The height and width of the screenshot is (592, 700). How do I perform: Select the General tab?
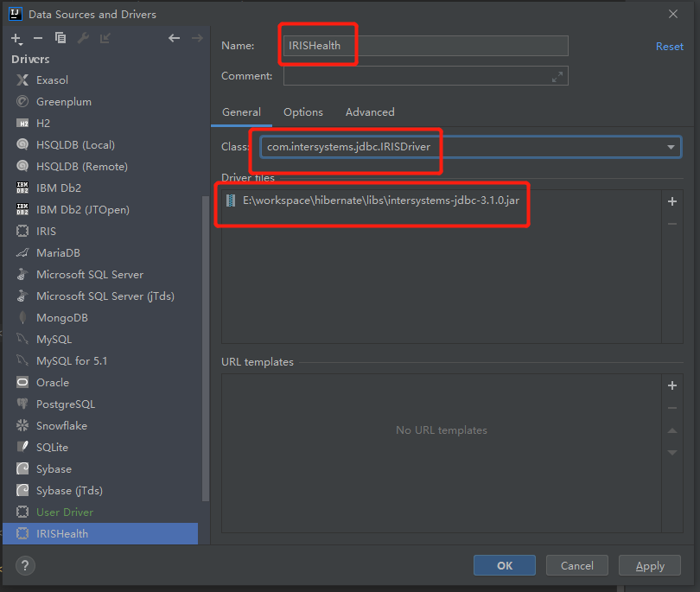coord(241,112)
